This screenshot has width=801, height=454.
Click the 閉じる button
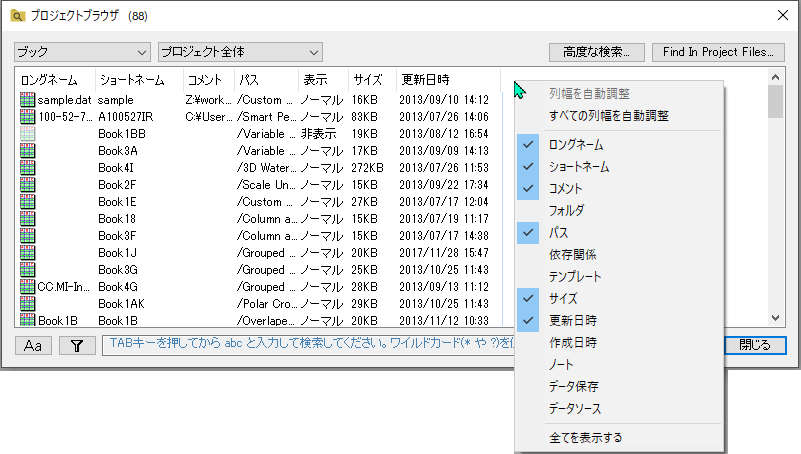coord(755,345)
